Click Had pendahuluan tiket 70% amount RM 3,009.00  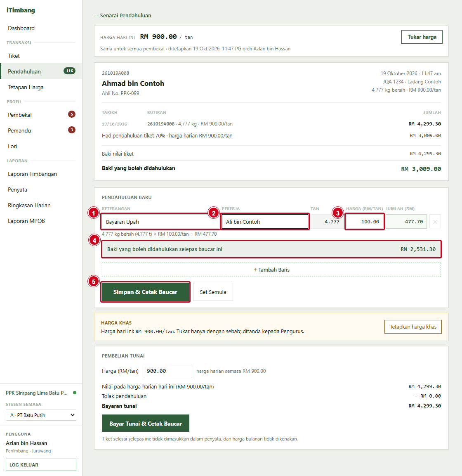[x=425, y=135]
